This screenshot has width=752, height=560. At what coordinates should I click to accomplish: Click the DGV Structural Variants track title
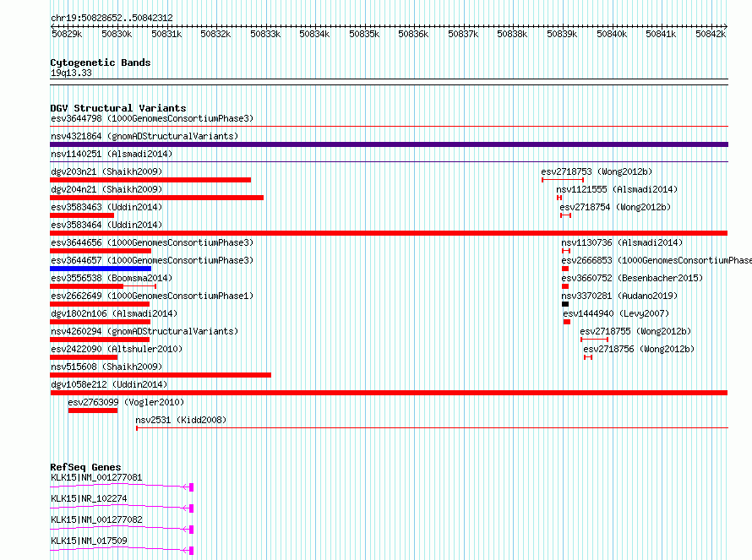point(118,108)
